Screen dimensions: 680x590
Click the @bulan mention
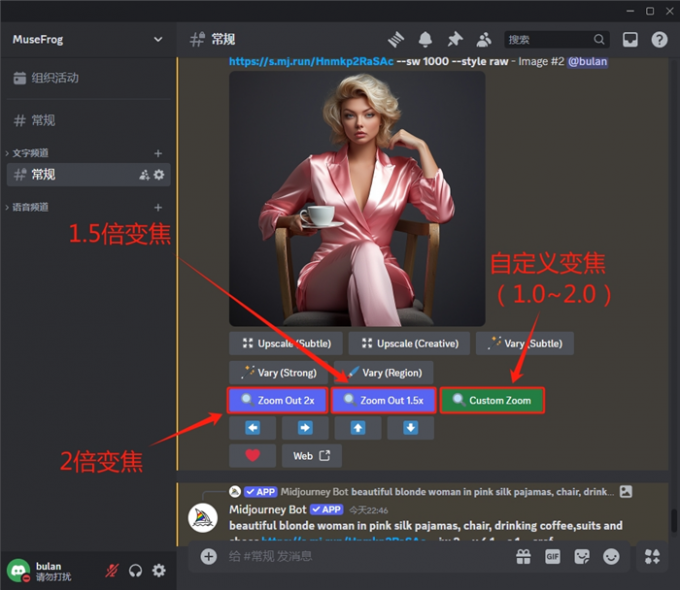(587, 61)
